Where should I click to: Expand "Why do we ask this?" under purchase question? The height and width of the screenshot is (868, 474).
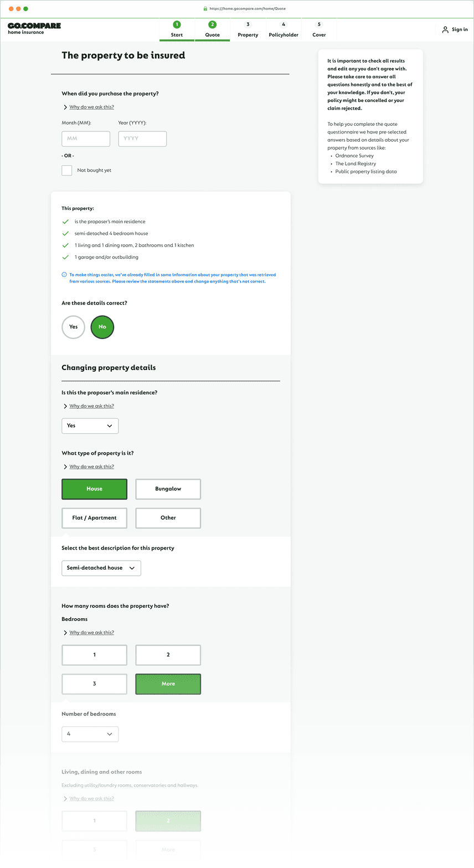coord(90,107)
